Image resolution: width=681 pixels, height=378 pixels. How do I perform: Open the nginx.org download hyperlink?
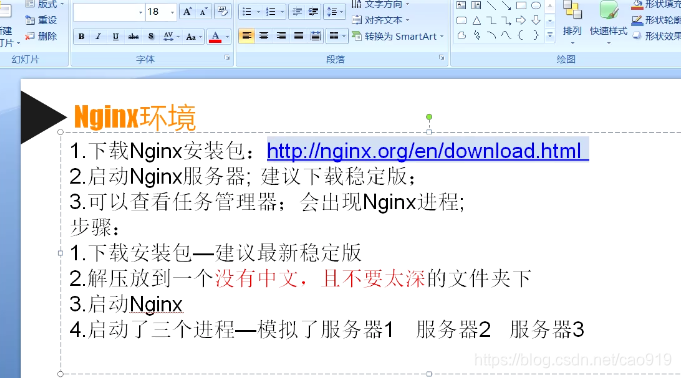click(x=427, y=151)
